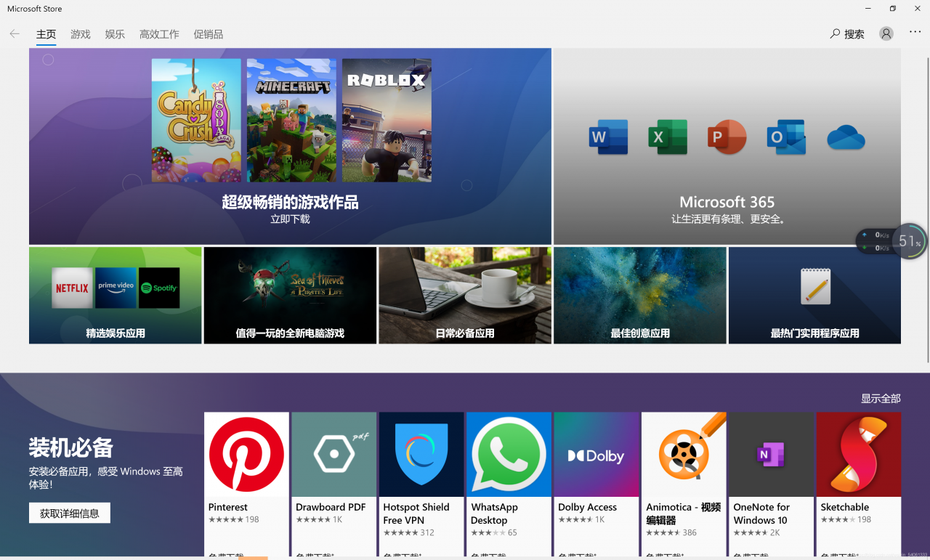Image resolution: width=930 pixels, height=560 pixels.
Task: Open the WhatsApp Desktop icon
Action: (509, 455)
